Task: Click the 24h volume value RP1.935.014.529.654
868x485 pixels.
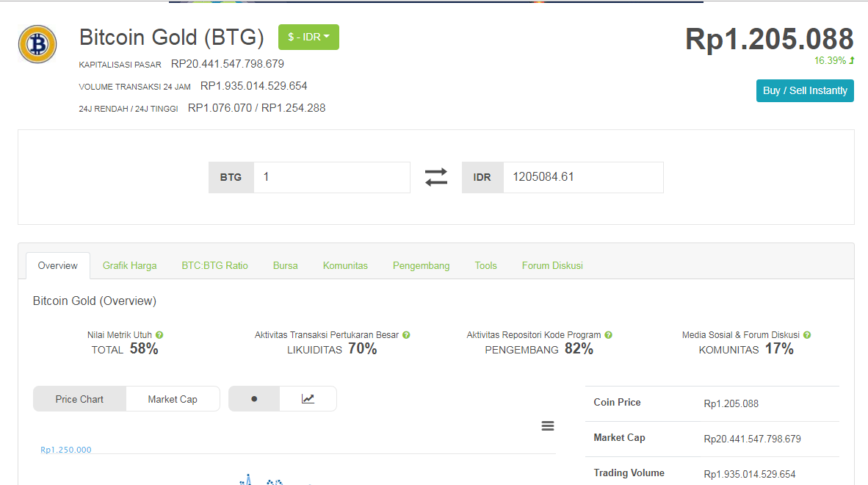Action: pyautogui.click(x=253, y=86)
